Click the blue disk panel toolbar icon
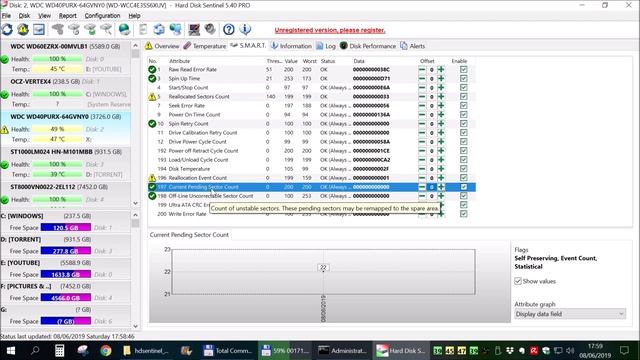 coord(39,29)
